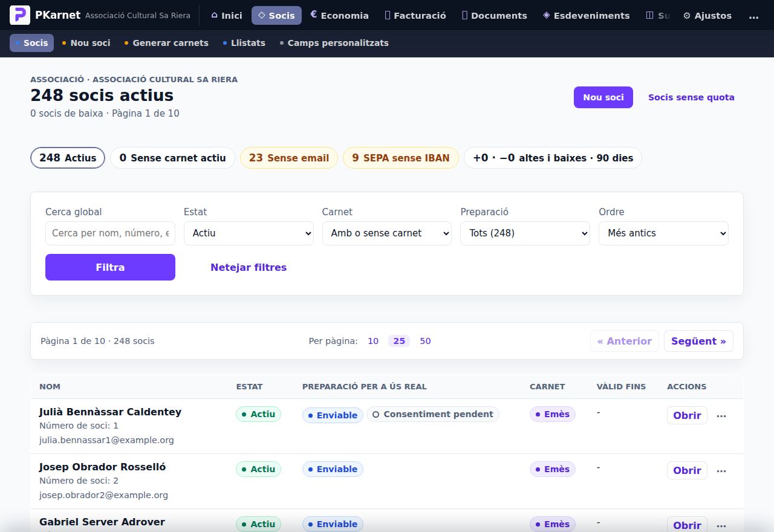
Task: Navigate to Esdeveniments
Action: click(586, 16)
